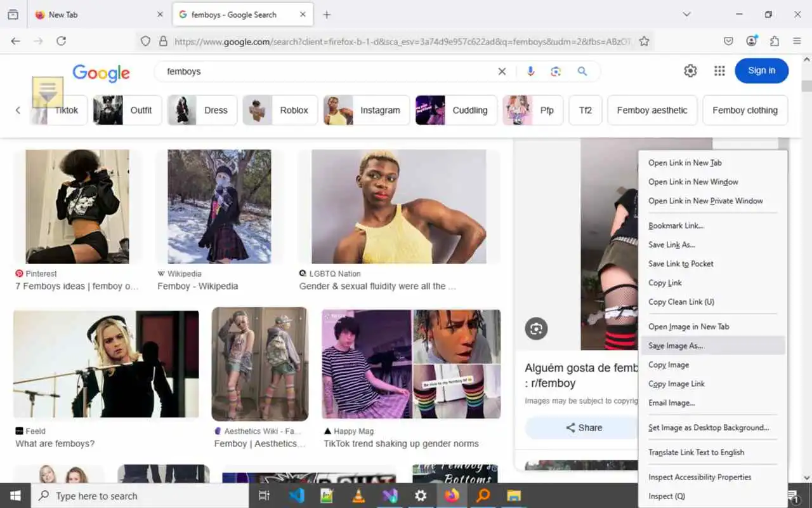Open the Firefox tab list button
Image resolution: width=812 pixels, height=508 pixels.
pos(13,15)
